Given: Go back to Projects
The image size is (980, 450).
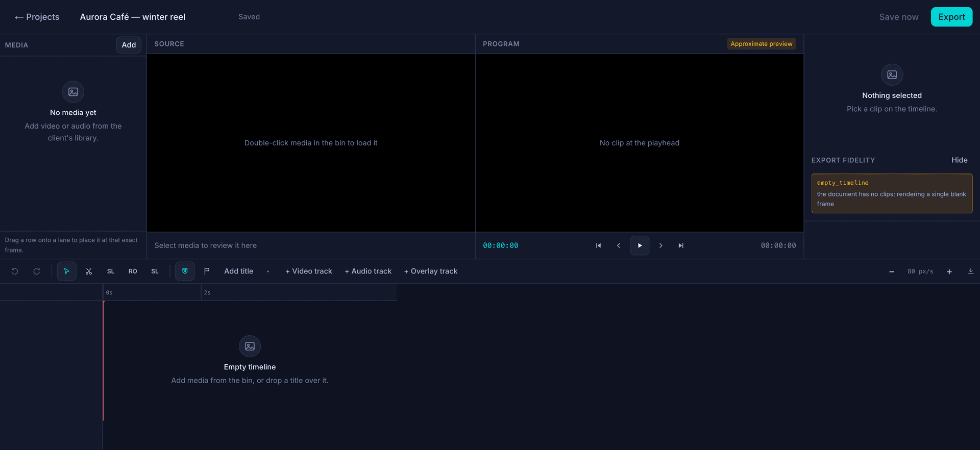Looking at the screenshot, I should click(x=37, y=17).
